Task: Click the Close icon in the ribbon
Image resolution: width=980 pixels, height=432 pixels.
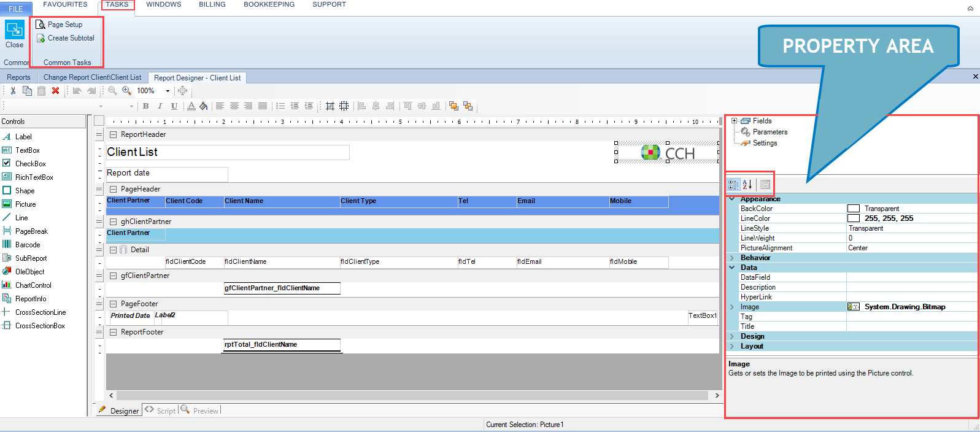Action: pos(15,29)
